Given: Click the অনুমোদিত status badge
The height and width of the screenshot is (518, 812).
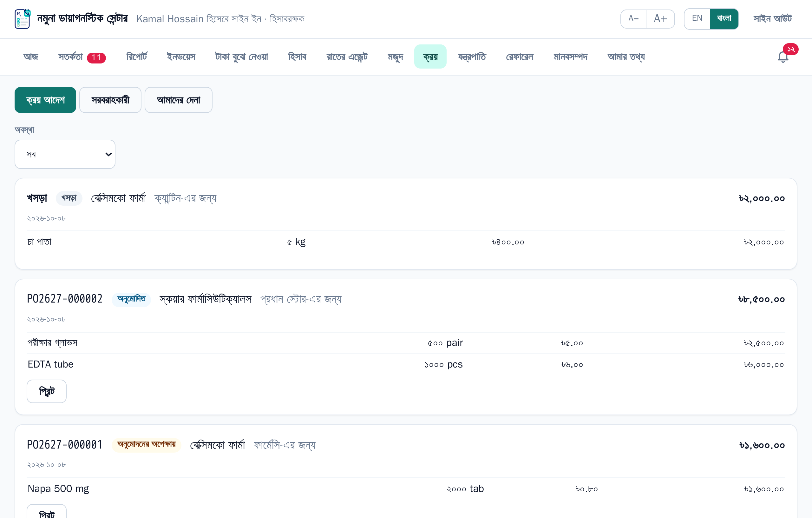Looking at the screenshot, I should point(131,299).
